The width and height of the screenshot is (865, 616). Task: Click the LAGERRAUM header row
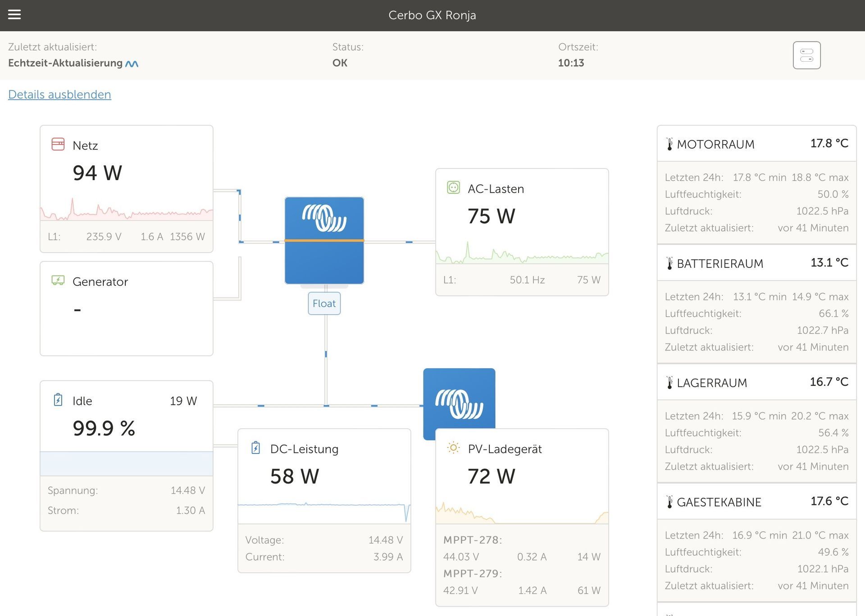point(757,382)
